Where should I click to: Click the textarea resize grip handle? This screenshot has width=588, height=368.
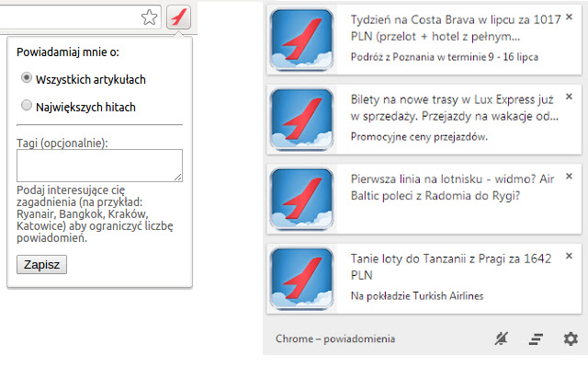178,178
